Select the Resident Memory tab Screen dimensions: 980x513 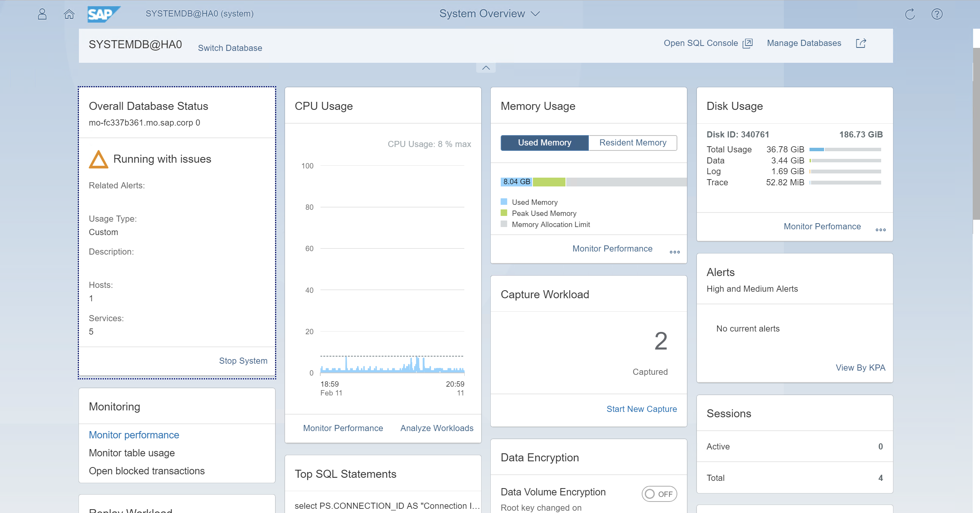pos(633,143)
